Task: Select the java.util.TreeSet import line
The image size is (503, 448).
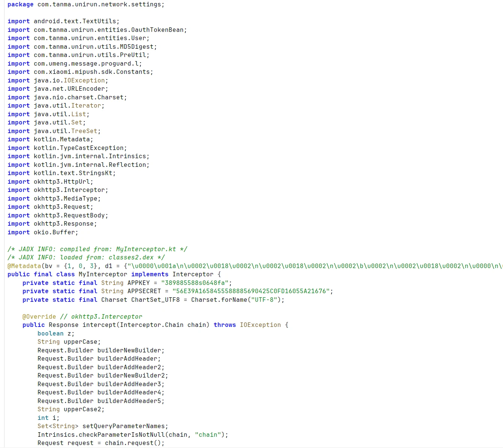Action: (54, 131)
